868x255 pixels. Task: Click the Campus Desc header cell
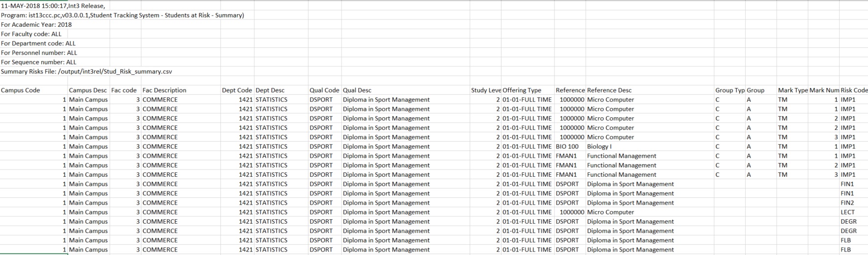[x=88, y=90]
